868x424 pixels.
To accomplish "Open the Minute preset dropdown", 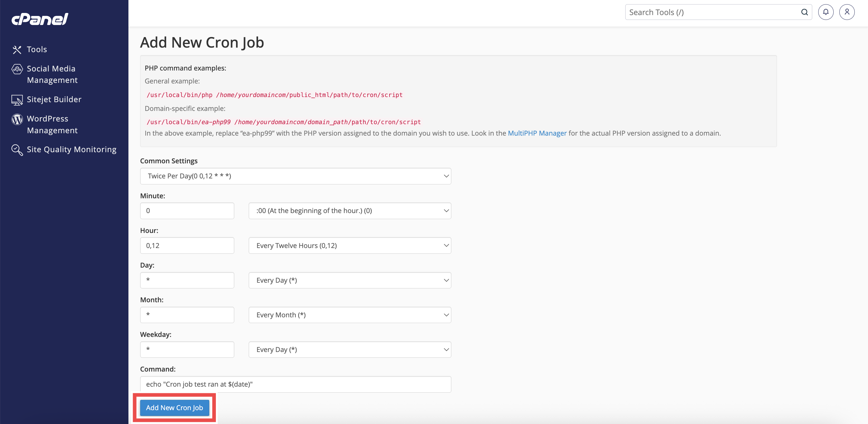I will click(x=349, y=211).
